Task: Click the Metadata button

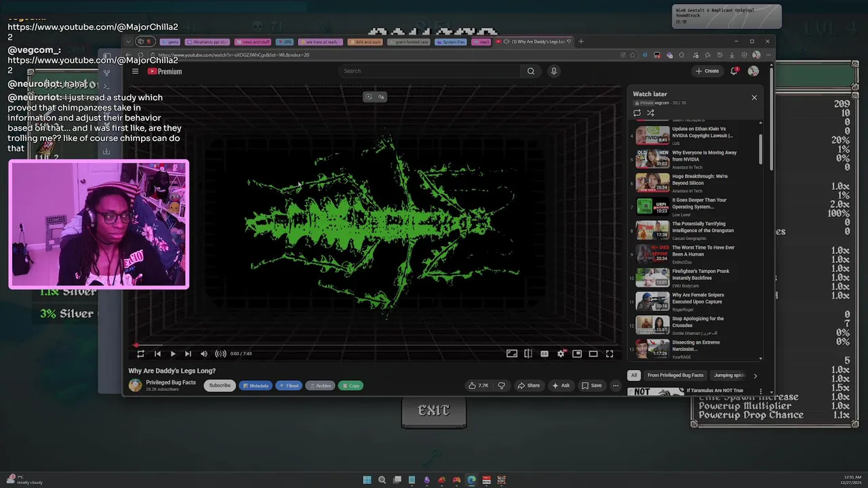Action: point(256,386)
